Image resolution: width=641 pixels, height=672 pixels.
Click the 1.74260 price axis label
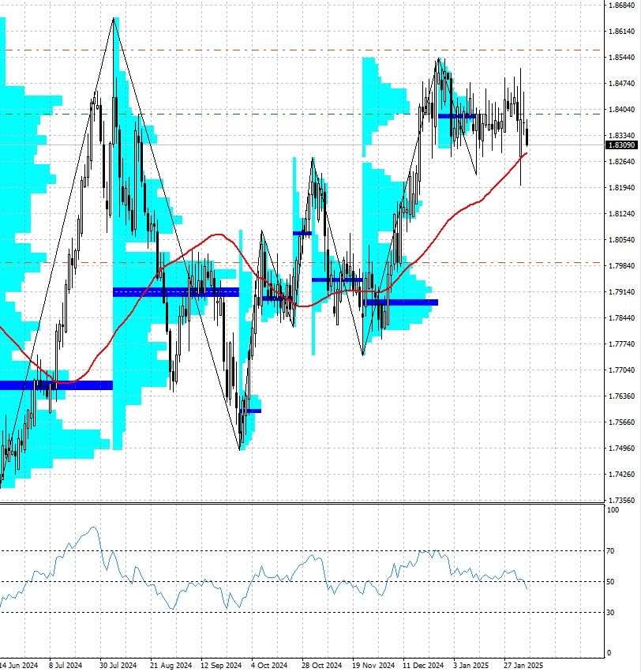pos(621,475)
